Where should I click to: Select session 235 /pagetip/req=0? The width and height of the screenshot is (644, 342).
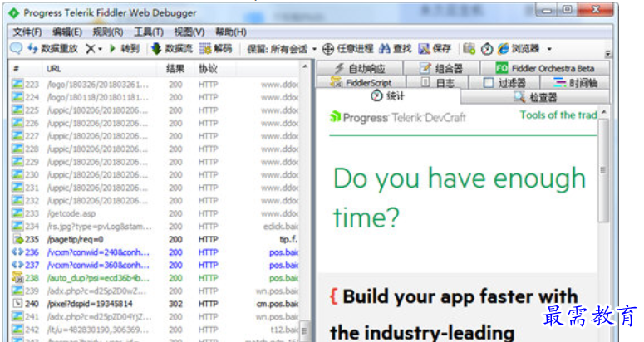pos(155,239)
